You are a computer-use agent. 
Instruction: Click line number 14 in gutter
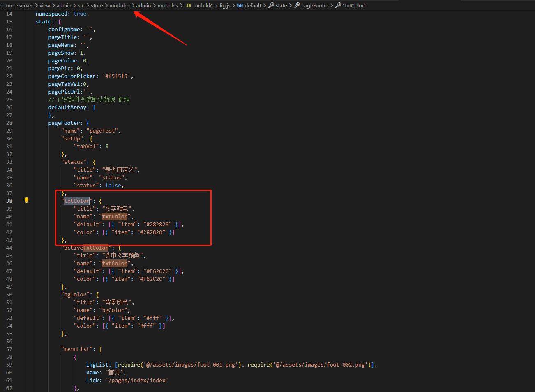coord(9,14)
